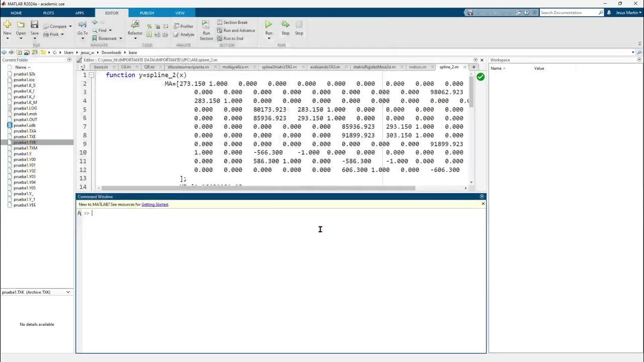Click Run and Advance
This screenshot has width=644, height=362.
pos(236,31)
